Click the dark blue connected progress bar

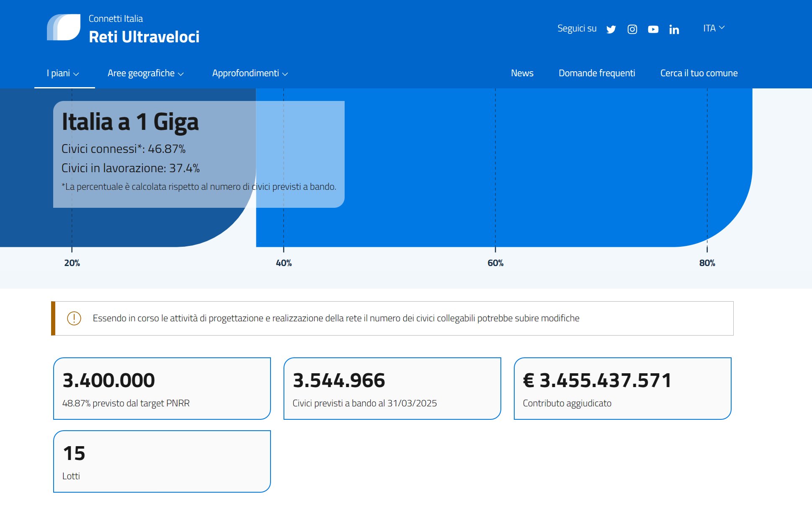pyautogui.click(x=126, y=228)
